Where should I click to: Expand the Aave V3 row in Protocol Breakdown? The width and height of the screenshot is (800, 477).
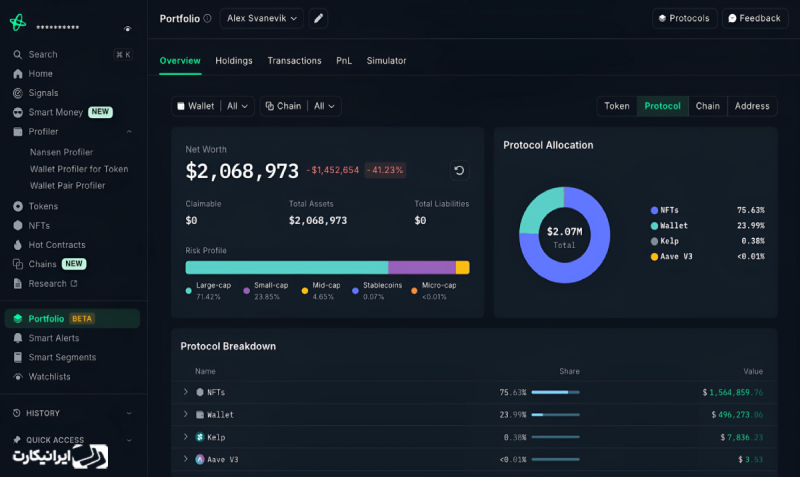186,459
